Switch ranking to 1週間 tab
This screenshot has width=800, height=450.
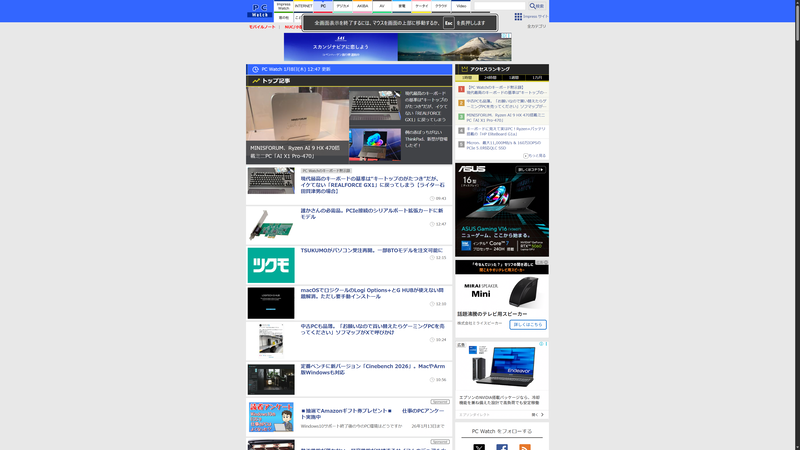pyautogui.click(x=514, y=78)
